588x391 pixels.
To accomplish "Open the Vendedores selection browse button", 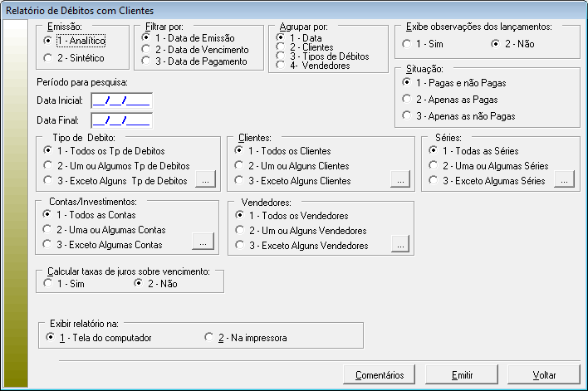I will point(400,244).
